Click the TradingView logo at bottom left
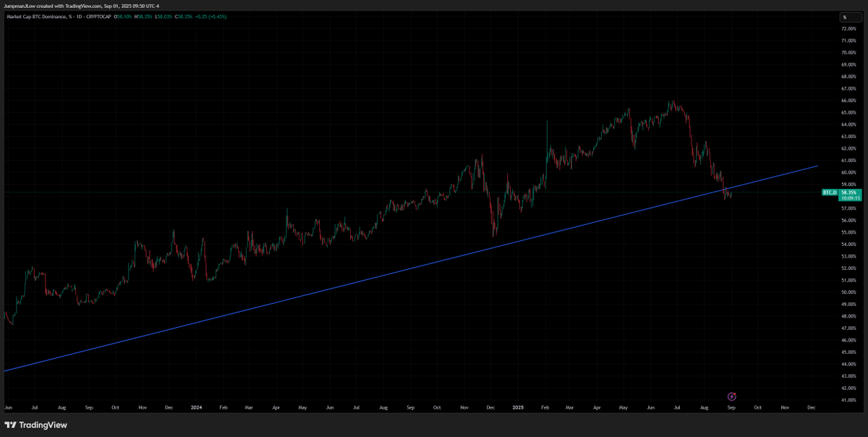Viewport: 868px width, 437px height. 35,425
